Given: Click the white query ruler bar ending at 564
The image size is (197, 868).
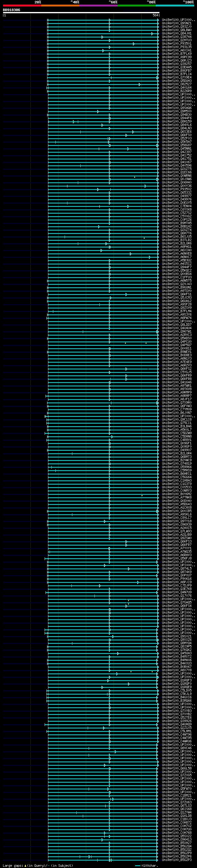Looking at the screenshot, I should [x=81, y=12].
